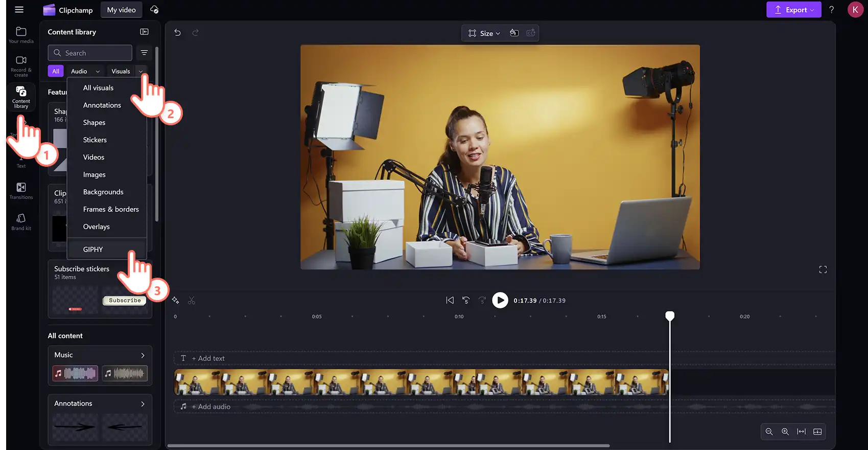The width and height of the screenshot is (868, 450).
Task: Open Record & create sidebar tab
Action: pos(21,66)
